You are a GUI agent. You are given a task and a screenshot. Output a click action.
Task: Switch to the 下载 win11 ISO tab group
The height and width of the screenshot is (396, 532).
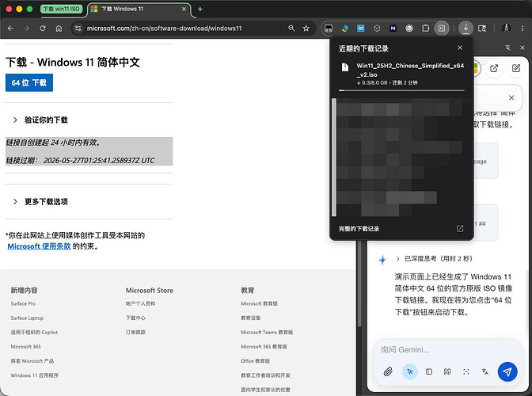click(x=61, y=10)
